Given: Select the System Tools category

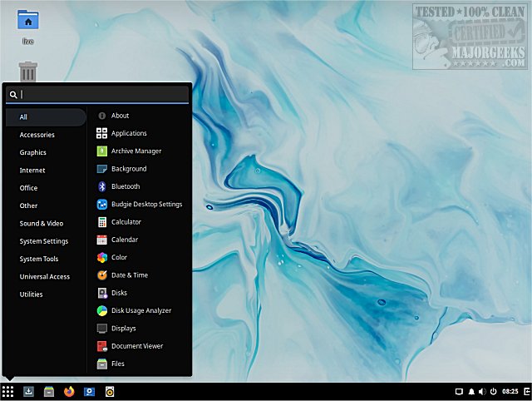Looking at the screenshot, I should pyautogui.click(x=46, y=259).
